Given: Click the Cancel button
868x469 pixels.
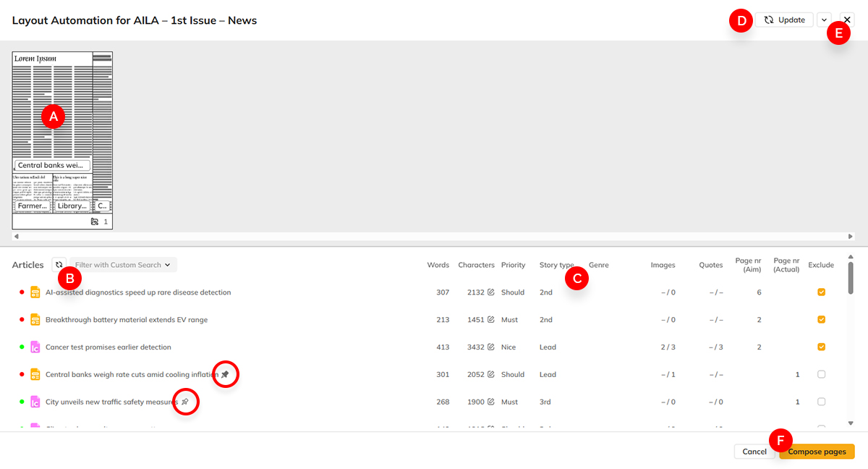Looking at the screenshot, I should coord(754,452).
